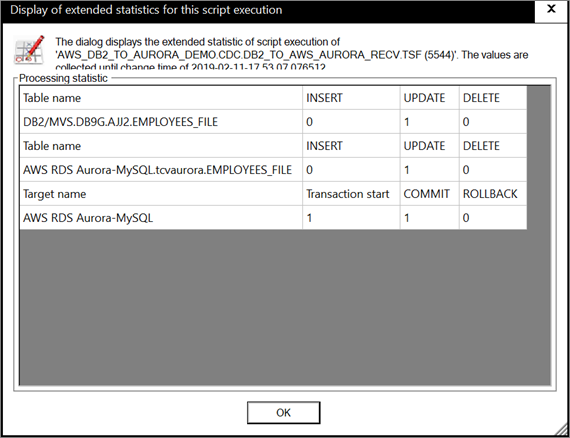This screenshot has height=438, width=570.
Task: Click the Target name header cell
Action: (161, 194)
